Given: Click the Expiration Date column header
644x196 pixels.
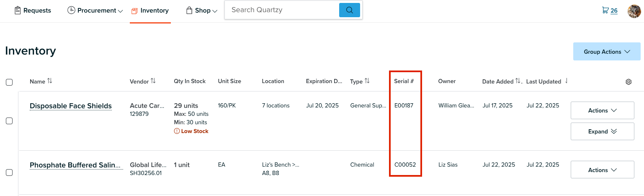Looking at the screenshot, I should click(324, 81).
